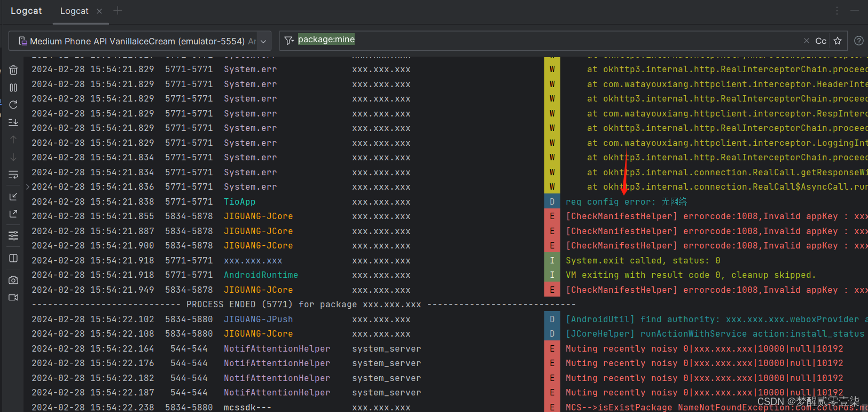Click the 5834-5880 process ID on JPush row
The image size is (868, 412).
pyautogui.click(x=189, y=319)
